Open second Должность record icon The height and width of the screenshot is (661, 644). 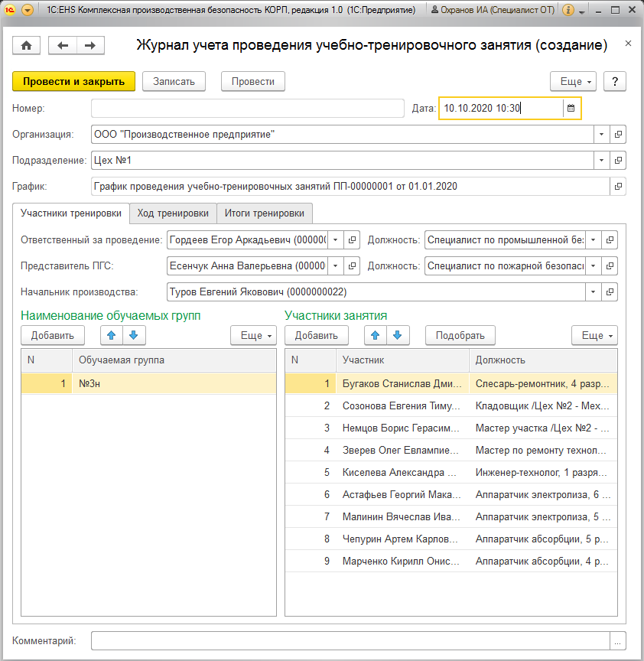[610, 266]
